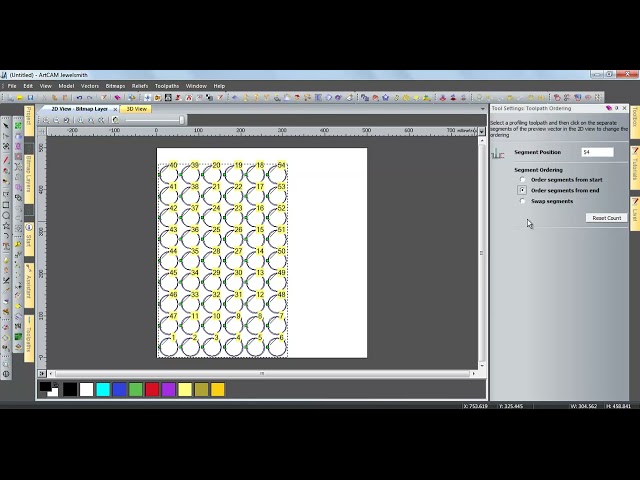Click the contrast slider handle

click(x=182, y=120)
